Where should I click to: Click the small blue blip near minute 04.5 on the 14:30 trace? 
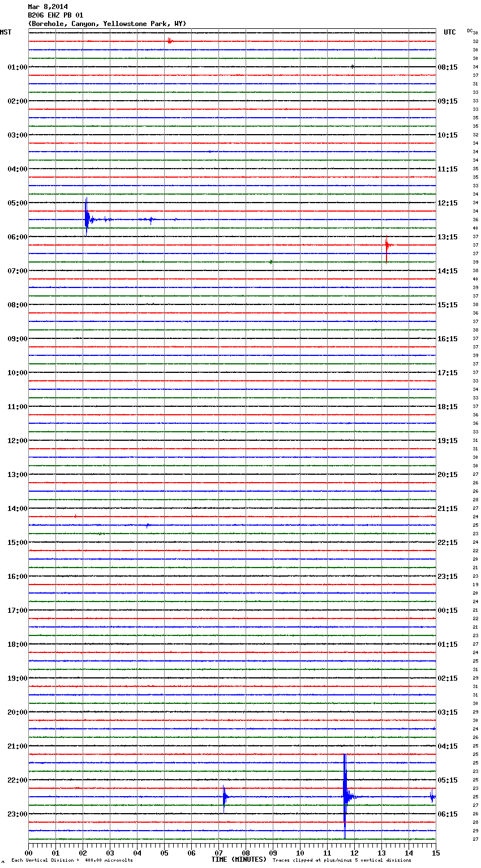pyautogui.click(x=148, y=525)
